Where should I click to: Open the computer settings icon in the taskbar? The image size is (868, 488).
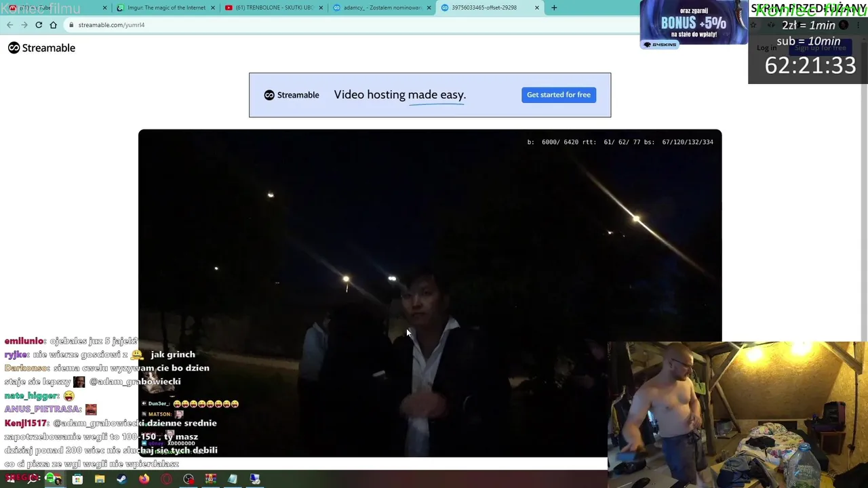(x=255, y=479)
